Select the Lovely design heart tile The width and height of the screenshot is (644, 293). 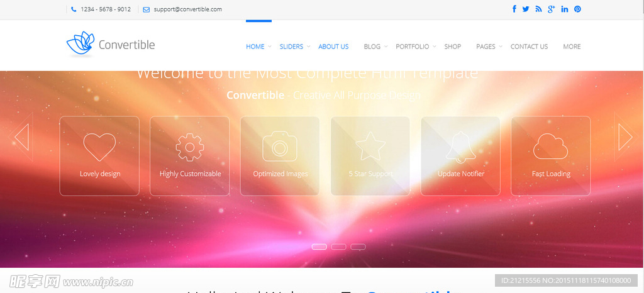(99, 155)
